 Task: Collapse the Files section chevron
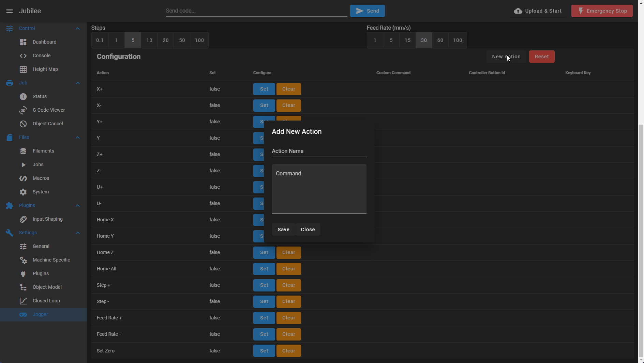pyautogui.click(x=78, y=137)
